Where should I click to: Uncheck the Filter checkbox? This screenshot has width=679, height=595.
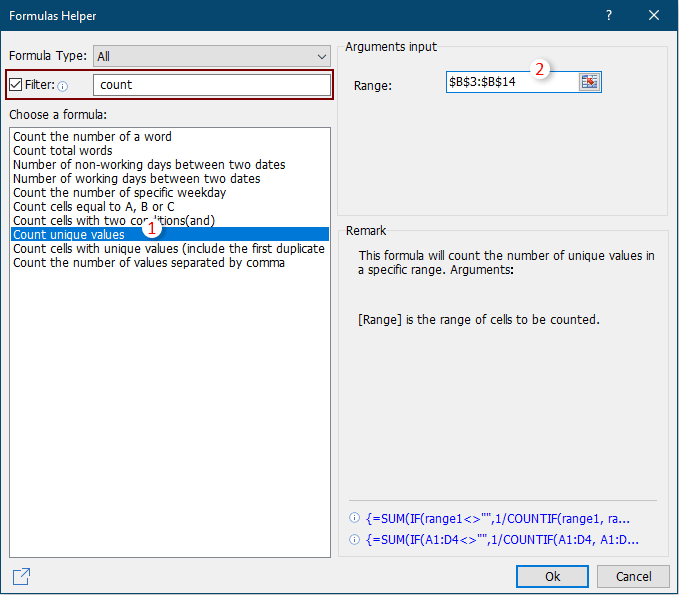tap(16, 85)
